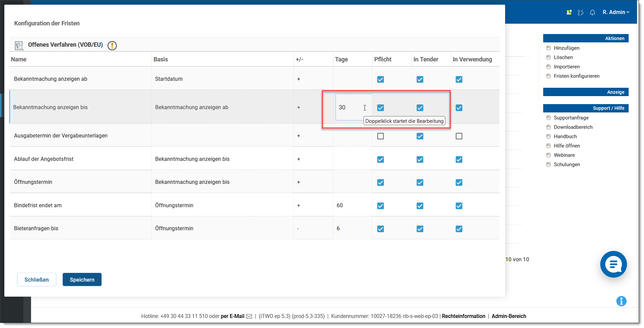Viewport: 644px width, 328px height.
Task: Click the Tage value 60 for Bindefrist
Action: tap(340, 206)
